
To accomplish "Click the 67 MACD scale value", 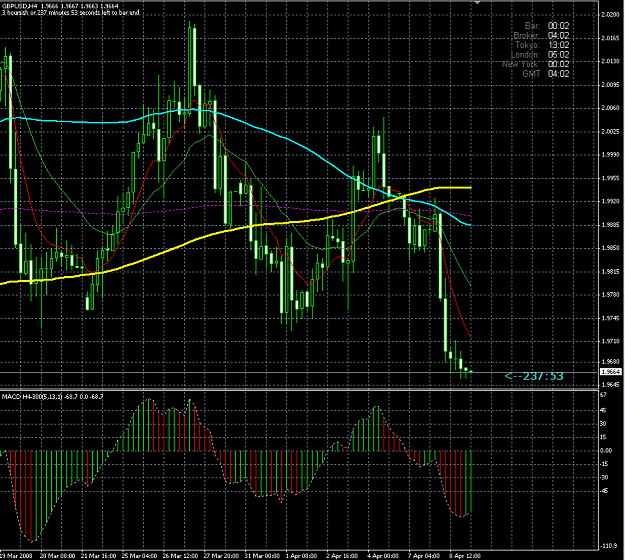I will pyautogui.click(x=603, y=395).
